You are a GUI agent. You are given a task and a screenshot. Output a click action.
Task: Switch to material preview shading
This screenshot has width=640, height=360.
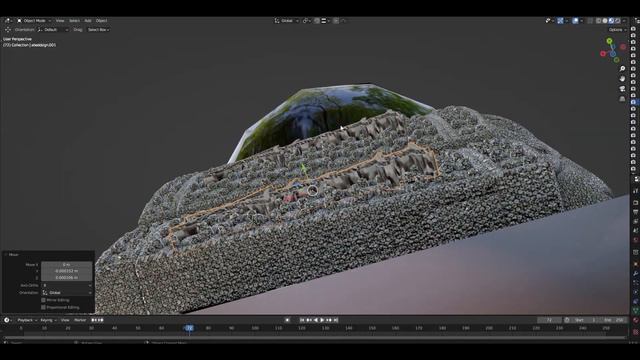611,20
